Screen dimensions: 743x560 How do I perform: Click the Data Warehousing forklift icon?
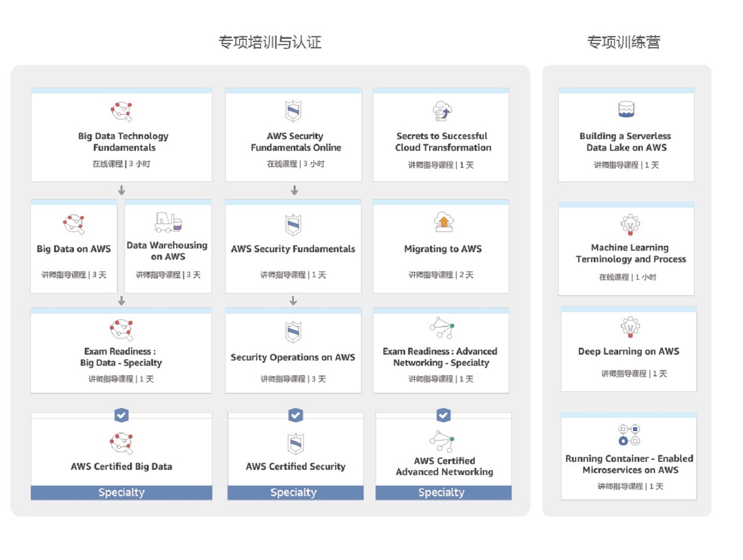(x=168, y=222)
